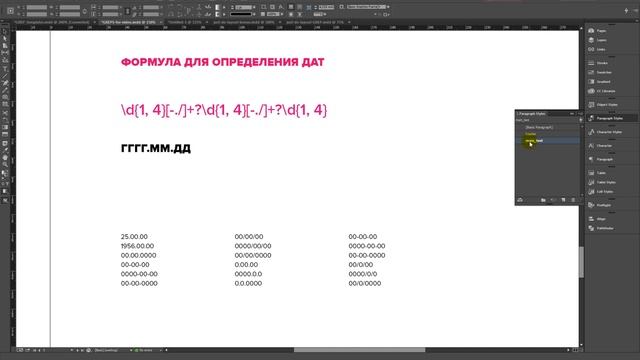Click Delete style icon in Paragraph Styles
Viewport: 640px width, 360px height.
573,200
